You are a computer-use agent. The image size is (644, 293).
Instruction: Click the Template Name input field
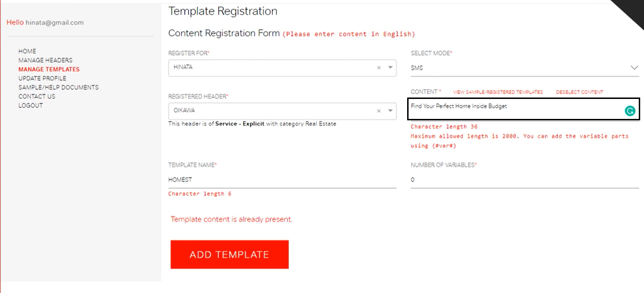[x=282, y=180]
